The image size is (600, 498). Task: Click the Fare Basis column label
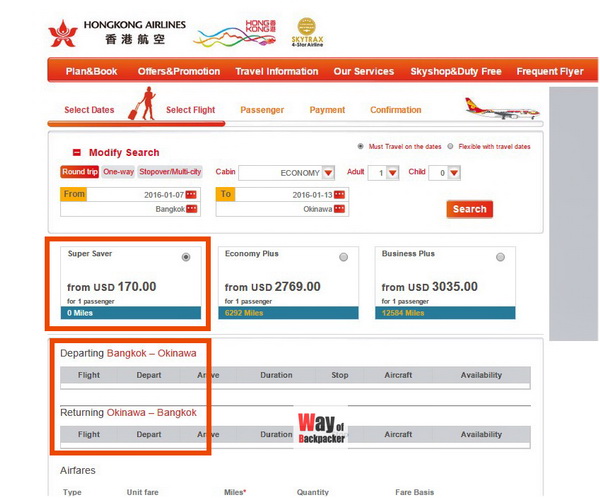(x=414, y=492)
